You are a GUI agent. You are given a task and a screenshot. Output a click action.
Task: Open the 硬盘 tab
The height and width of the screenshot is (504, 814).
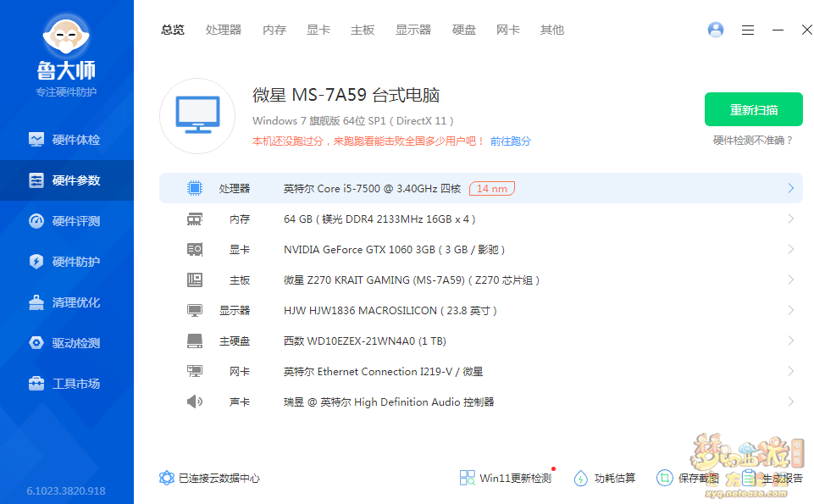pos(463,30)
